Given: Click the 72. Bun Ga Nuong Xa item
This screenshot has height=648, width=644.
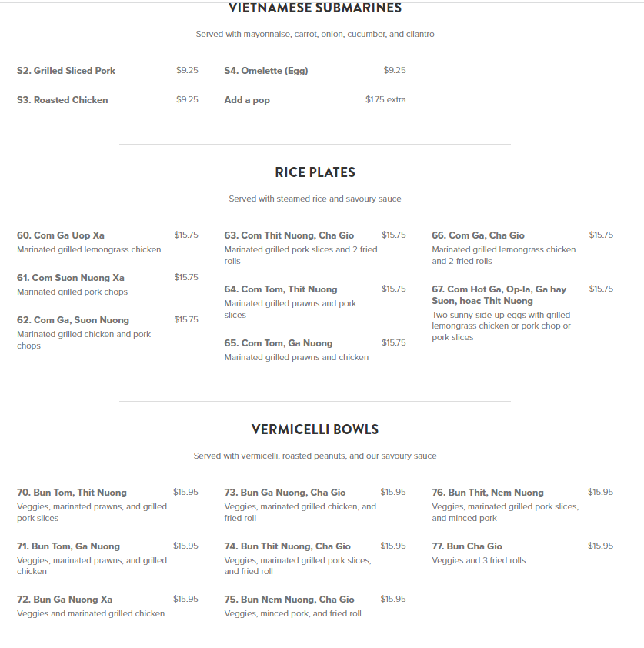Looking at the screenshot, I should pyautogui.click(x=65, y=600).
